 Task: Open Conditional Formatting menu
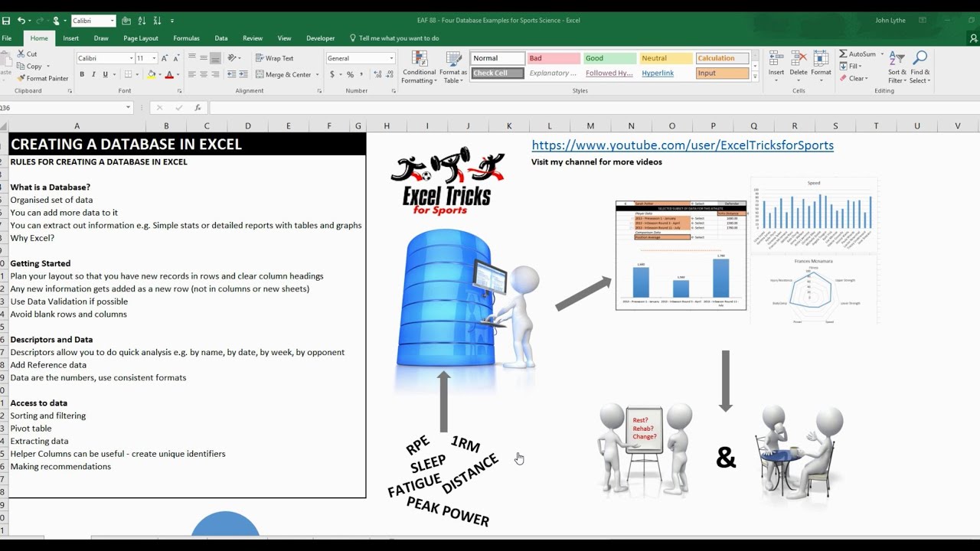coord(419,67)
